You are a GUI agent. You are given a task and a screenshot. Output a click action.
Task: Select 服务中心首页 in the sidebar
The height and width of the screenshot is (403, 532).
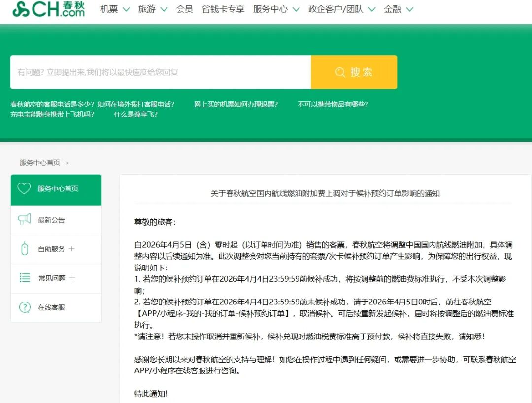pyautogui.click(x=56, y=190)
